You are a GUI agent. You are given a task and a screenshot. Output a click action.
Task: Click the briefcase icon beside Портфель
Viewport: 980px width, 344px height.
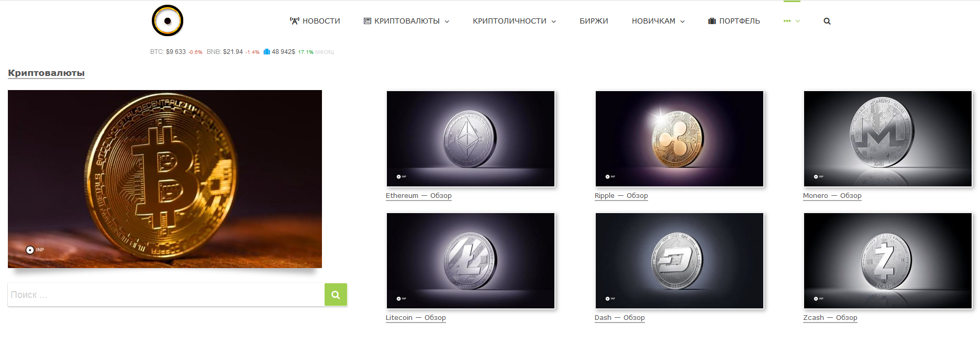(712, 21)
